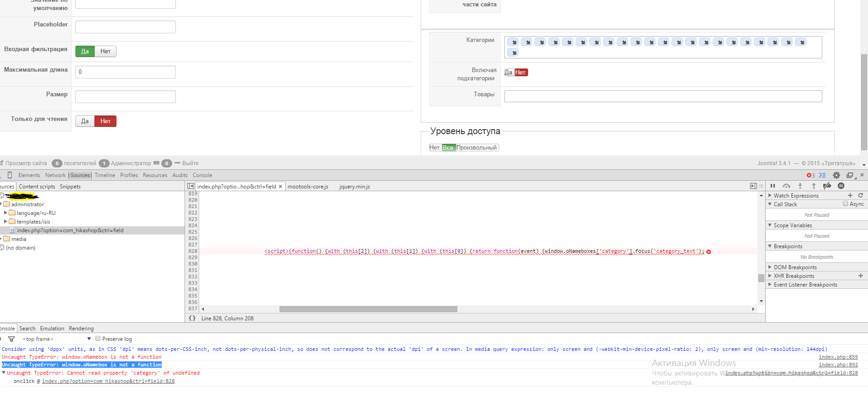Switch to Elements panel tab

(29, 175)
